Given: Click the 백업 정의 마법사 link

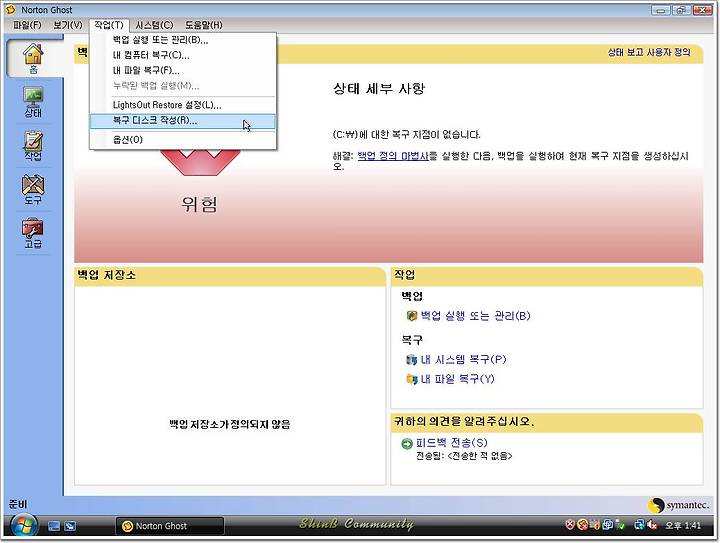Looking at the screenshot, I should (x=393, y=156).
